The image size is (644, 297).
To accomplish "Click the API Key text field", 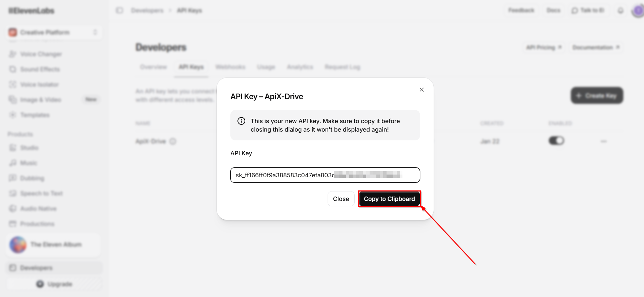I will [325, 175].
